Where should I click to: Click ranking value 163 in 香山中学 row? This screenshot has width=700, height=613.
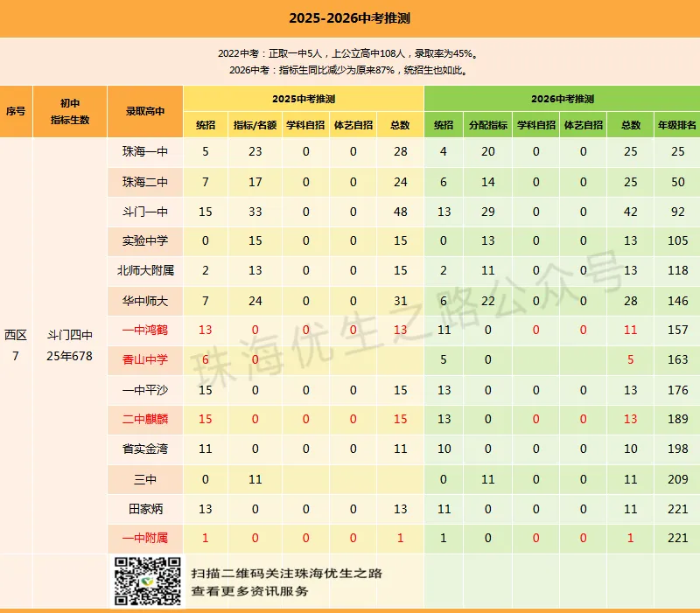[677, 359]
